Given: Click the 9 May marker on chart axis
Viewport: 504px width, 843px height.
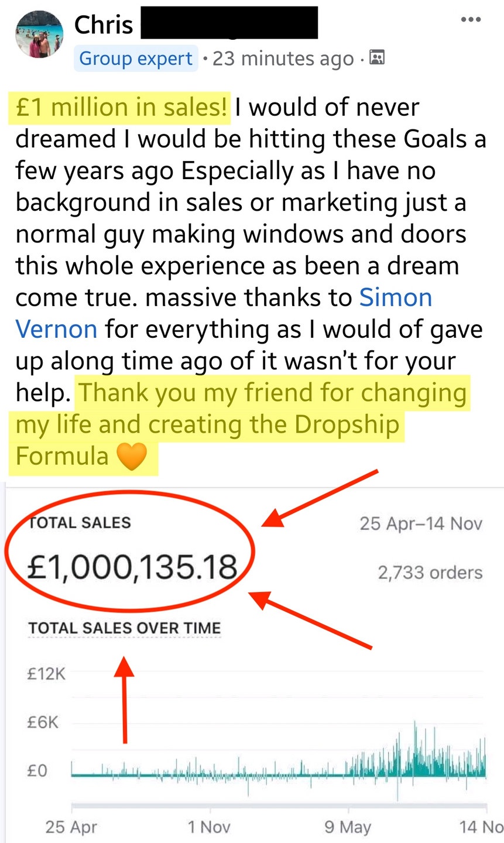Looking at the screenshot, I should tap(348, 827).
